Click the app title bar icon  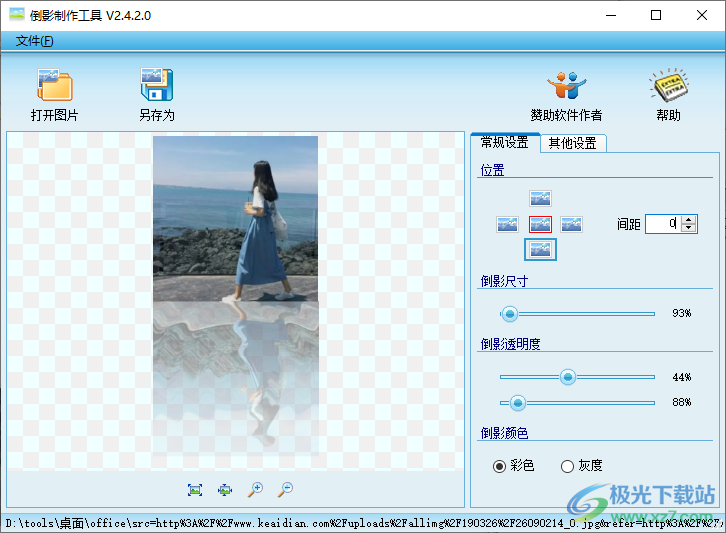[x=17, y=15]
